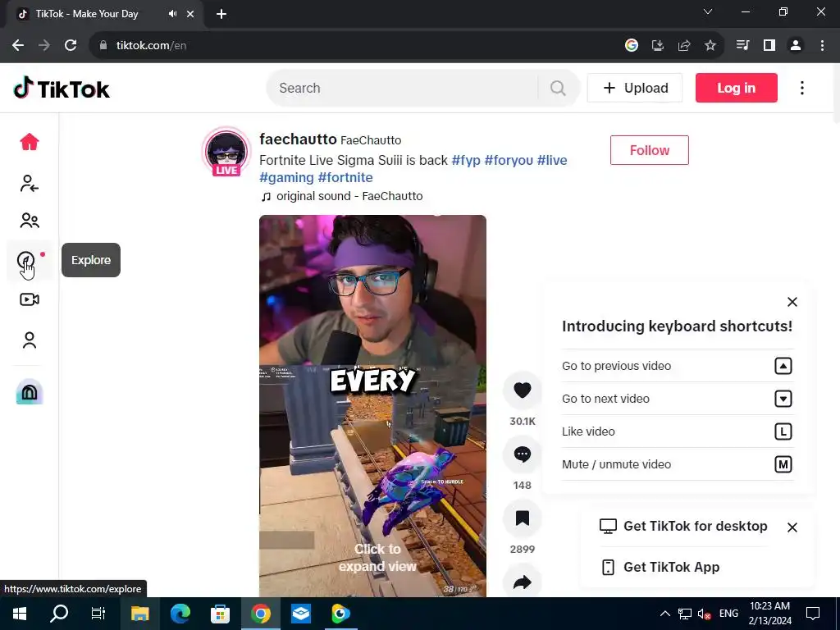This screenshot has height=630, width=840.
Task: Click the Log in button
Action: point(736,88)
